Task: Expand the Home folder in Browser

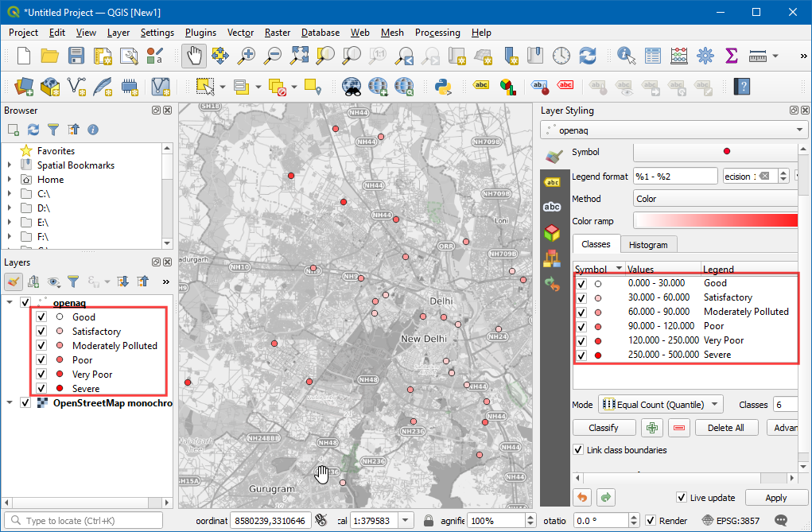Action: pos(10,180)
